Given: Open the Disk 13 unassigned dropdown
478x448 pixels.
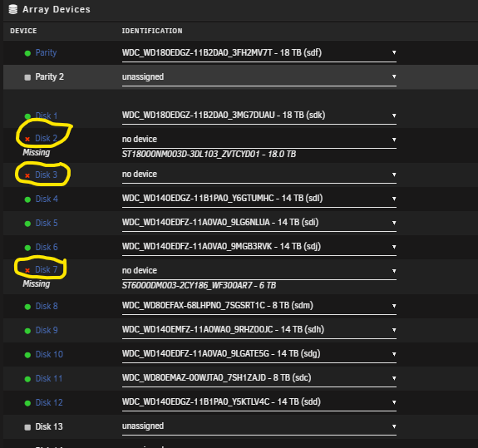Looking at the screenshot, I should coord(259,426).
